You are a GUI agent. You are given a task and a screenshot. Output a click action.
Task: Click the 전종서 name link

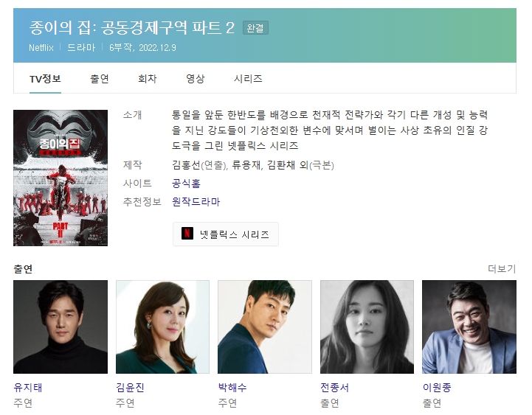click(334, 387)
